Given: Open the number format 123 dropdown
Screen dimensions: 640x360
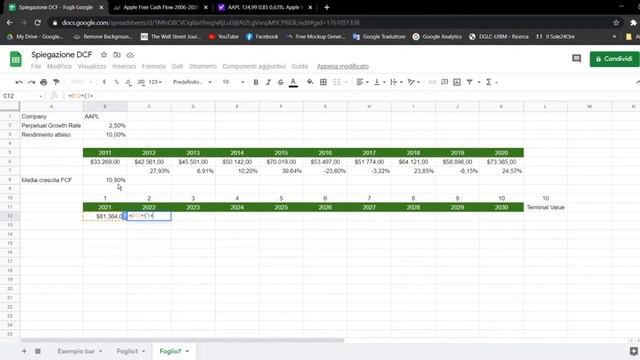Looking at the screenshot, I should [x=155, y=82].
